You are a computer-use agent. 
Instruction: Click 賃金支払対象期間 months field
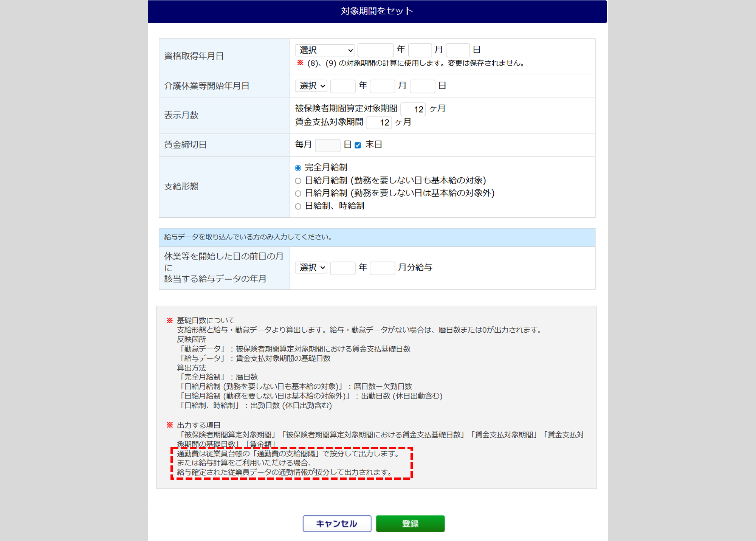point(379,122)
